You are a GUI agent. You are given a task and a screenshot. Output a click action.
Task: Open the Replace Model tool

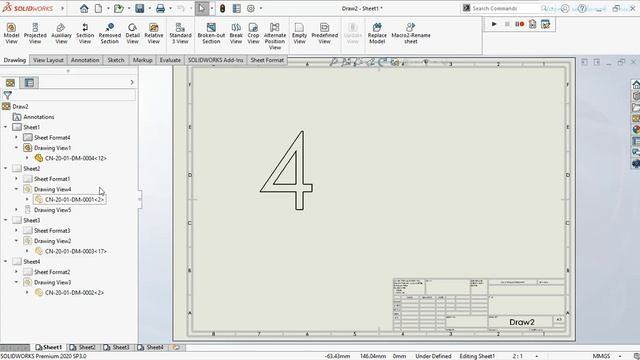(x=377, y=33)
